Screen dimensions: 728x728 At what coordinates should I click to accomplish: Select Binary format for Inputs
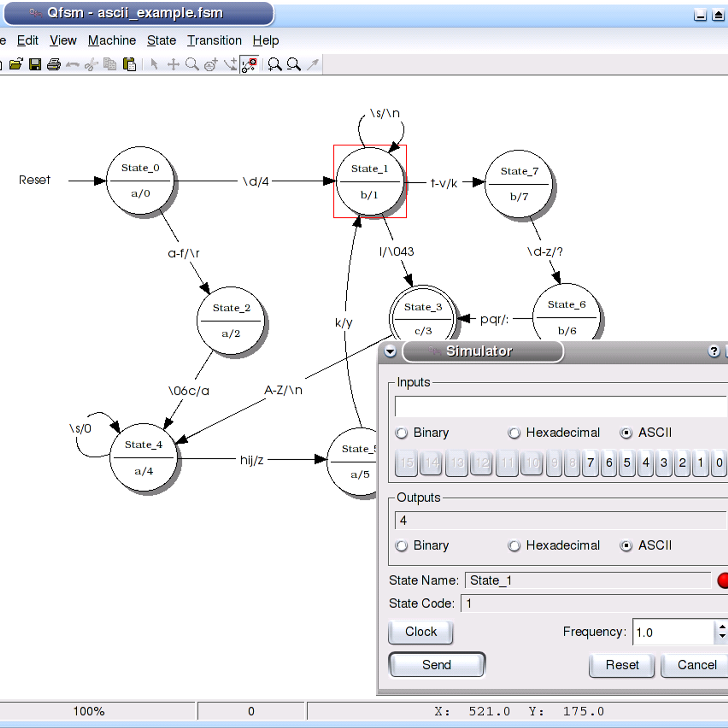point(402,433)
